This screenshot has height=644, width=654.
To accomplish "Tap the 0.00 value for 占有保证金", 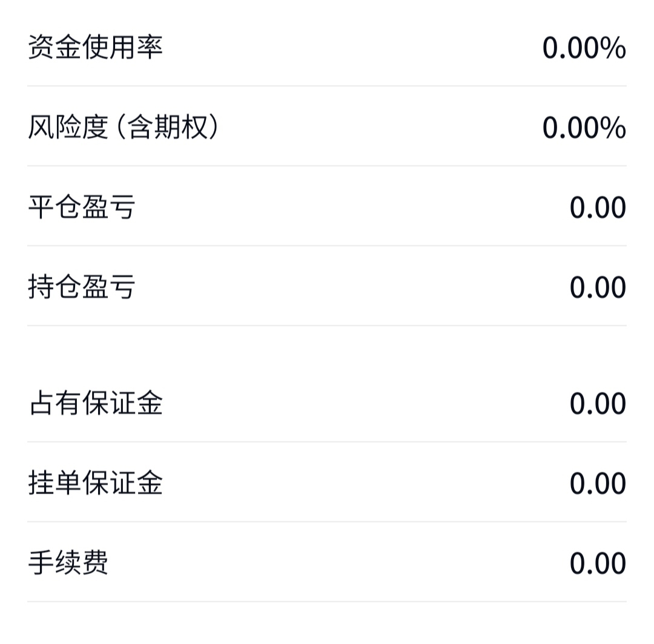I will (597, 404).
